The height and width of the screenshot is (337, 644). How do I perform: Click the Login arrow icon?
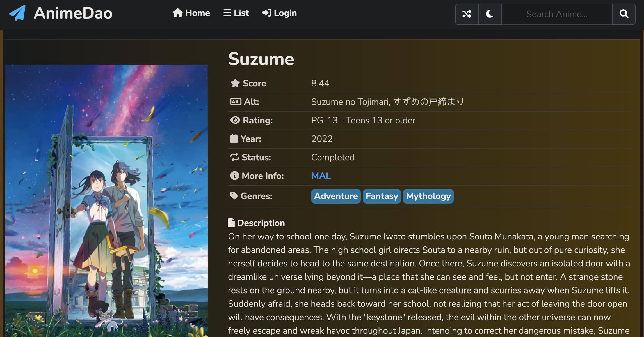click(266, 13)
